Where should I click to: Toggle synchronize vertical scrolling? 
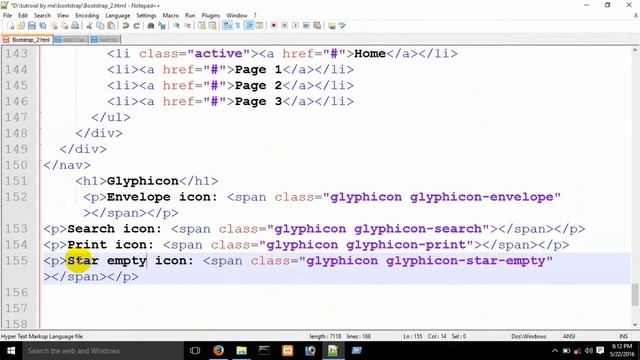[202, 26]
